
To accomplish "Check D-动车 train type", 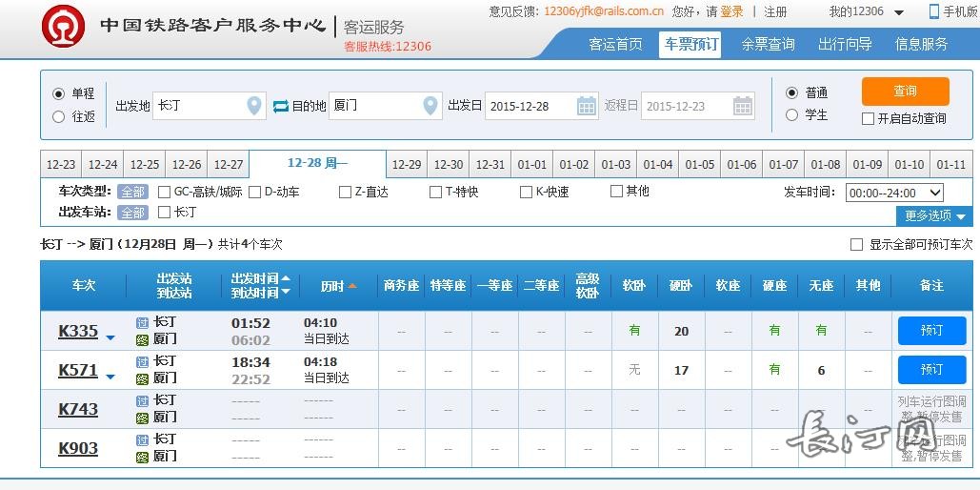I will pos(254,192).
